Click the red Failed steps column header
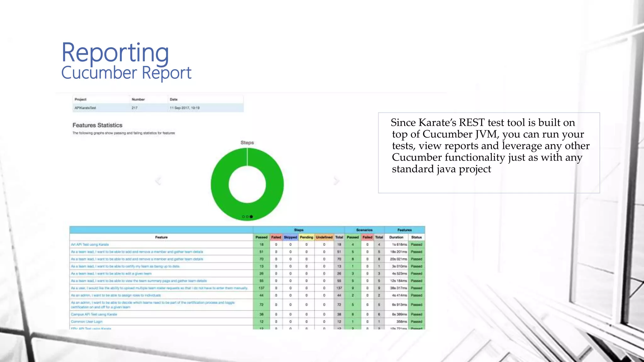Screen dimensions: 644x362 [x=276, y=237]
